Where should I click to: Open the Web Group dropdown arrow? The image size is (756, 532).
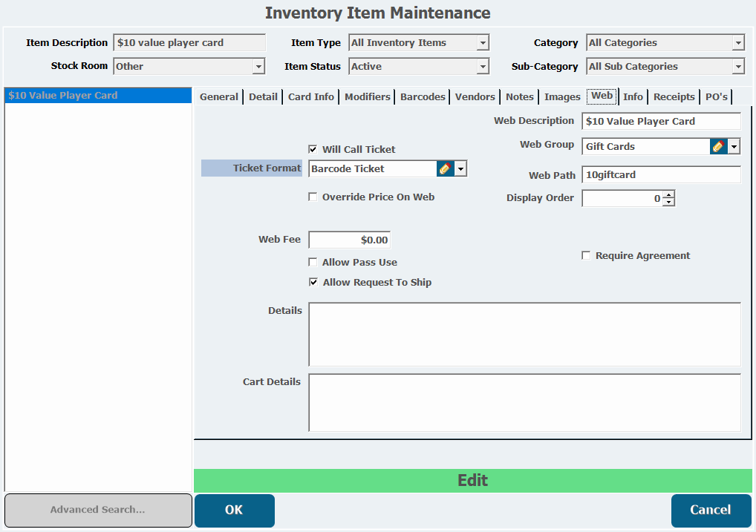[x=734, y=147]
